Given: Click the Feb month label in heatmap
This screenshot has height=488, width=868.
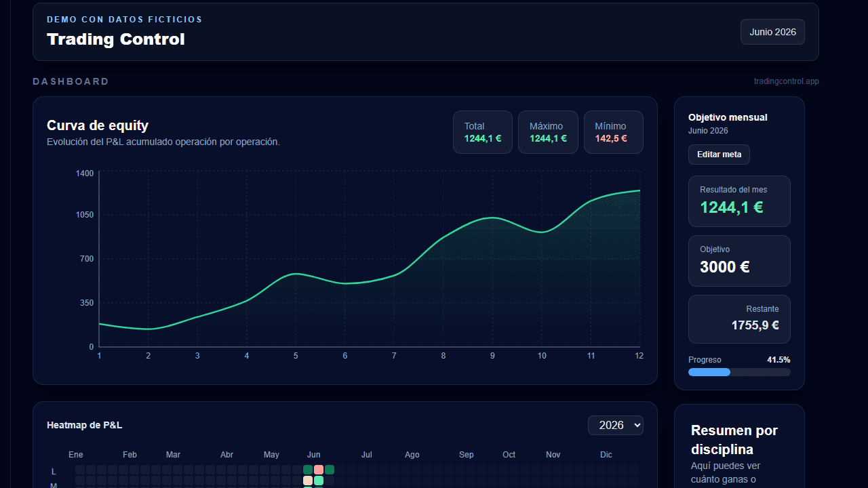Looking at the screenshot, I should point(130,455).
